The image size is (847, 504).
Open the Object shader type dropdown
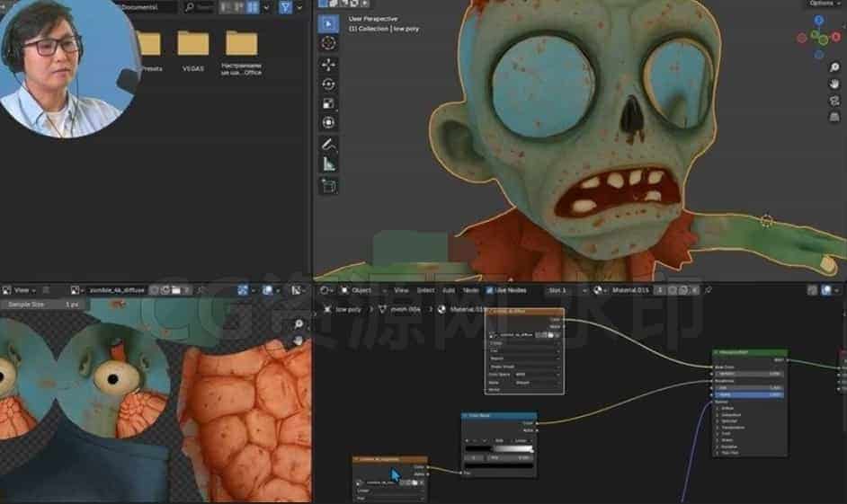click(362, 290)
